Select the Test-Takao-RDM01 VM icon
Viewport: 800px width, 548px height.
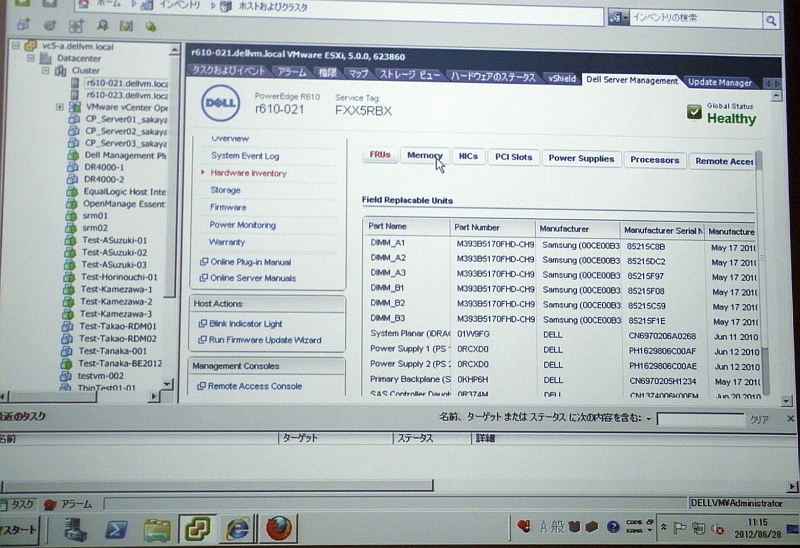(x=67, y=326)
